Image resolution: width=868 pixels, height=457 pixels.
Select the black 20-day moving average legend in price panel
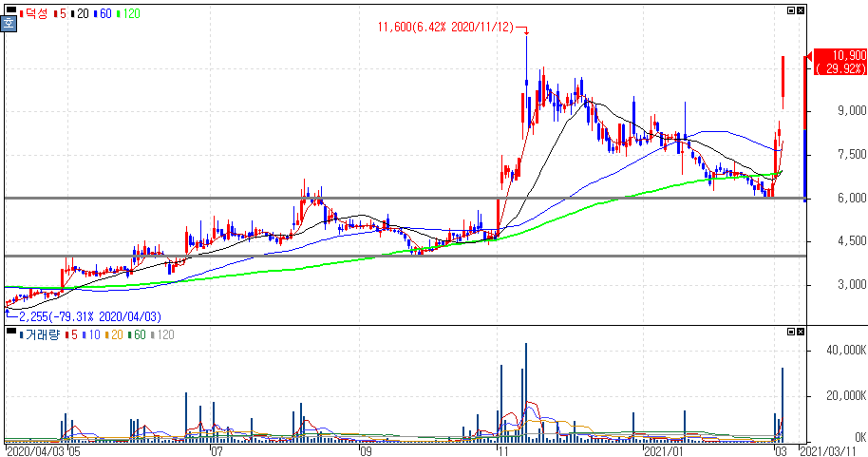81,14
